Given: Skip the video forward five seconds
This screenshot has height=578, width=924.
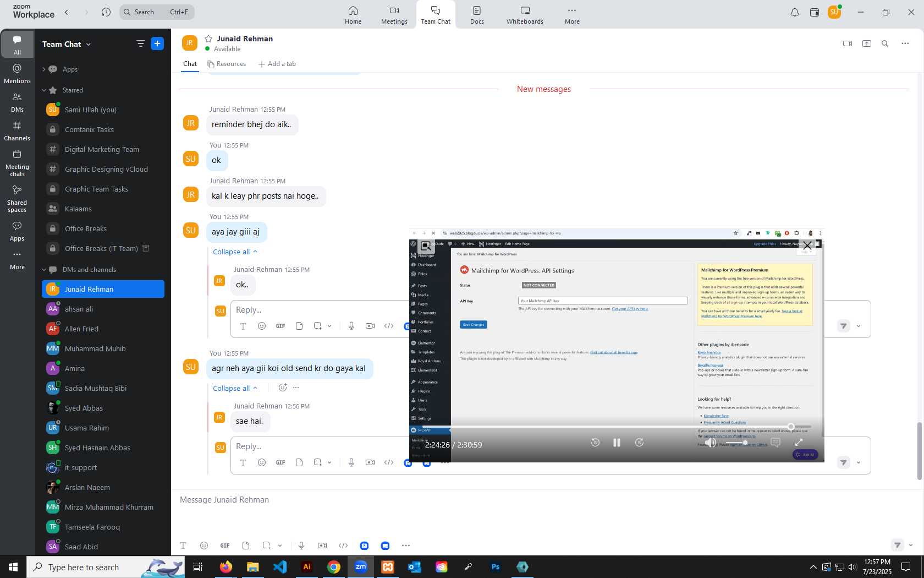Looking at the screenshot, I should pos(639,443).
